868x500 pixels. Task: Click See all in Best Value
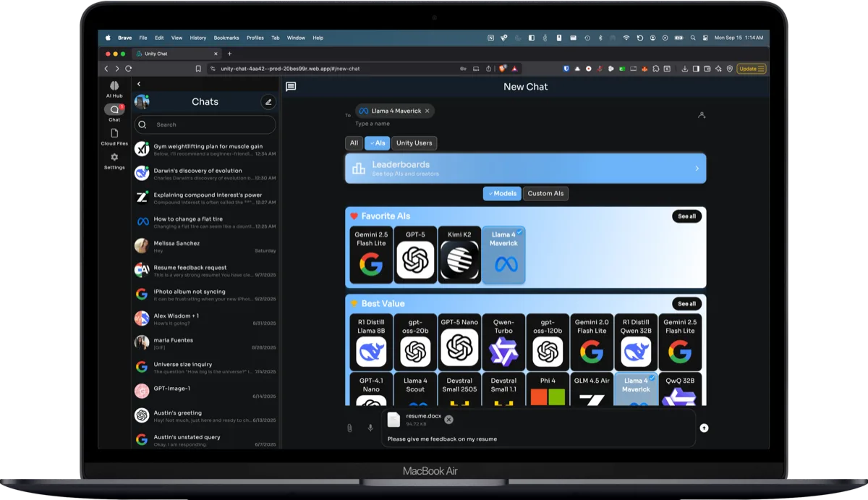click(x=686, y=304)
